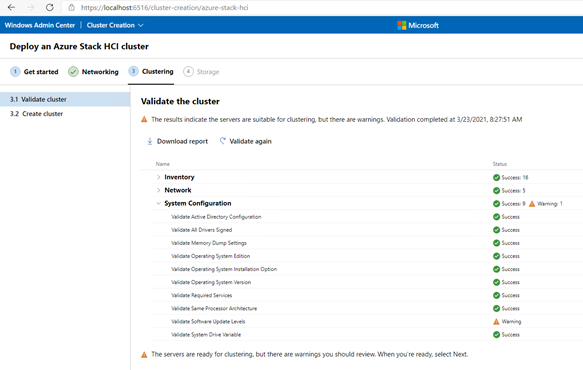
Task: Collapse the System Configuration category
Action: click(158, 203)
